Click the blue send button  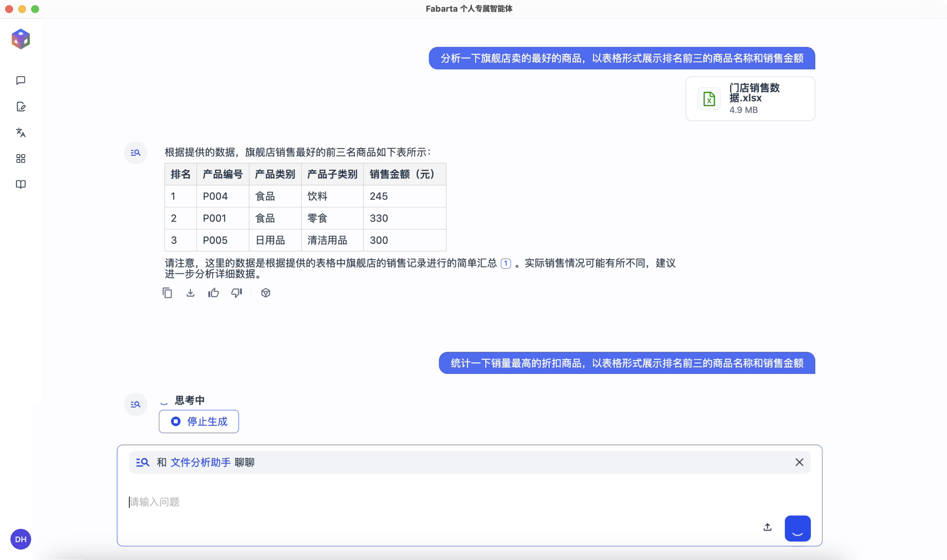(797, 528)
